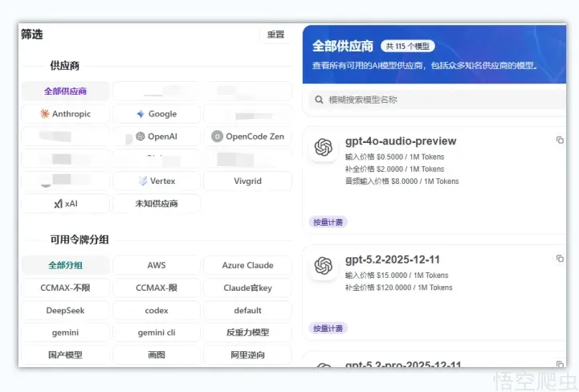Select the 国产模型 token group
The image size is (579, 392).
pos(65,355)
